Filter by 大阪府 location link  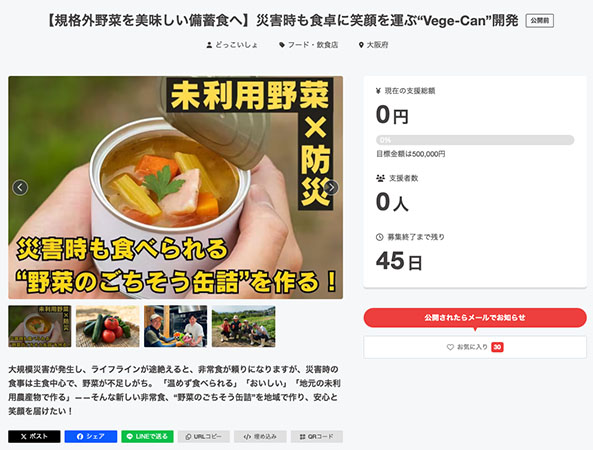click(x=373, y=45)
